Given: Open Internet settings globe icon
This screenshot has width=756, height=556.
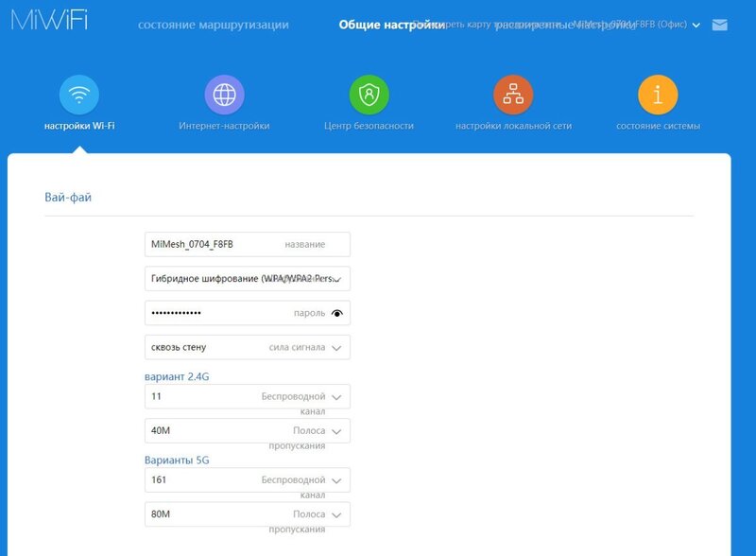Looking at the screenshot, I should point(224,96).
